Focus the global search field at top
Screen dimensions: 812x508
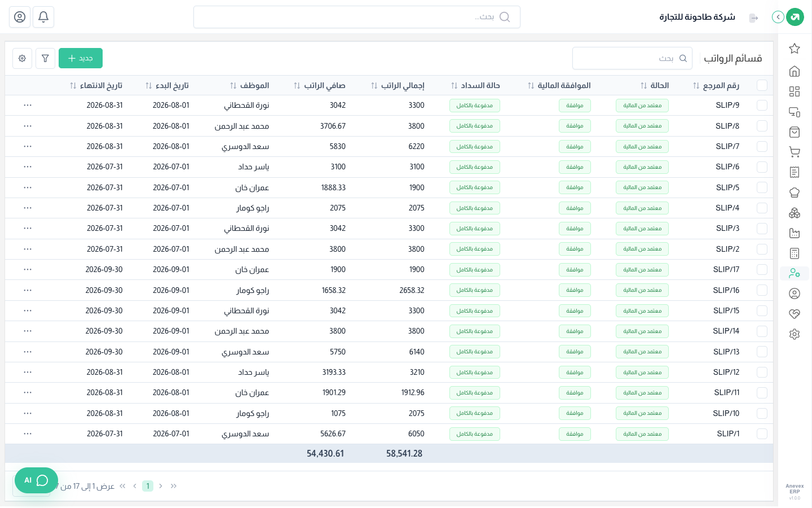(x=357, y=17)
